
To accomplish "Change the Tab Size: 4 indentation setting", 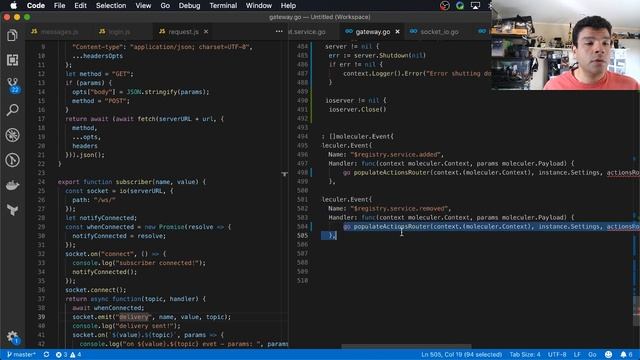I will click(525, 354).
